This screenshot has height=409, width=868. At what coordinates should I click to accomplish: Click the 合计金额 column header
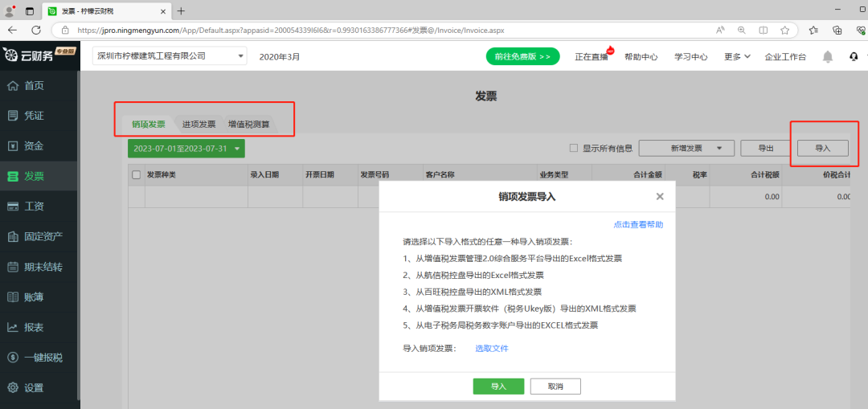tap(648, 175)
